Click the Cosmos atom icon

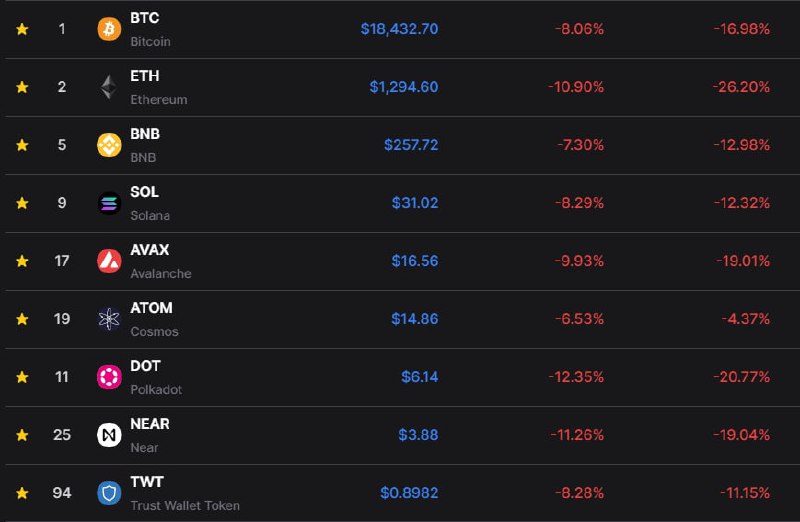click(109, 319)
